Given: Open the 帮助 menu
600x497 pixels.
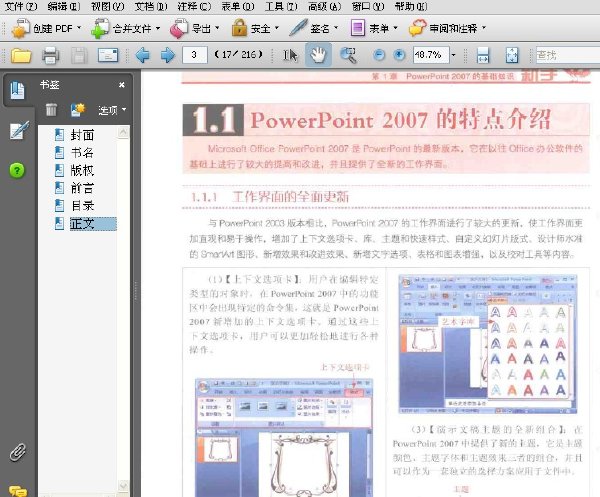Looking at the screenshot, I should tap(411, 6).
